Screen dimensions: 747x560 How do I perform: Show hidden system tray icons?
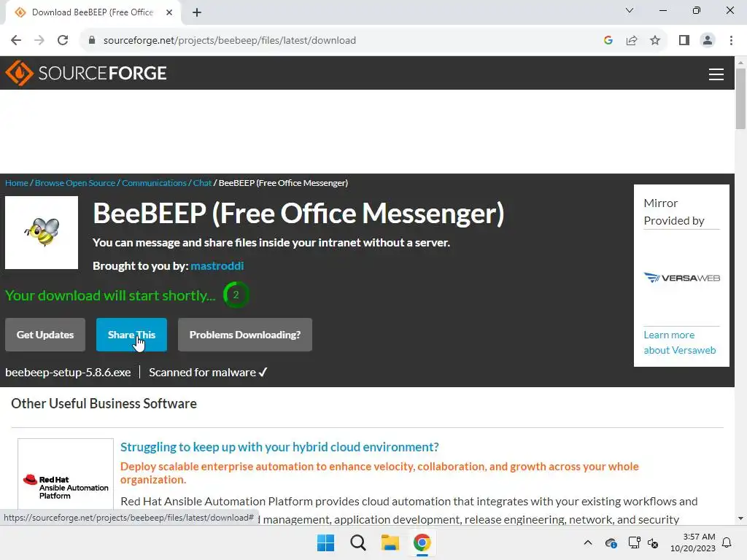click(x=588, y=542)
